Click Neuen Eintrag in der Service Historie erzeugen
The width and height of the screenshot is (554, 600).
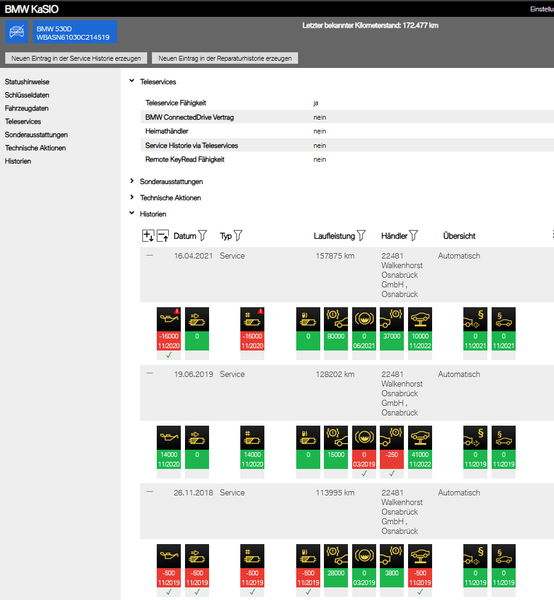click(x=76, y=58)
